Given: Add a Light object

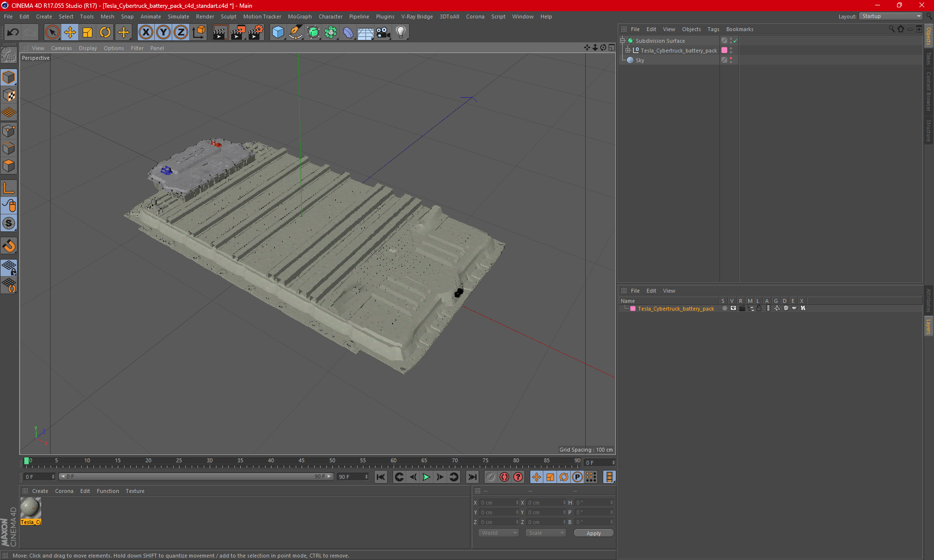Looking at the screenshot, I should [401, 33].
